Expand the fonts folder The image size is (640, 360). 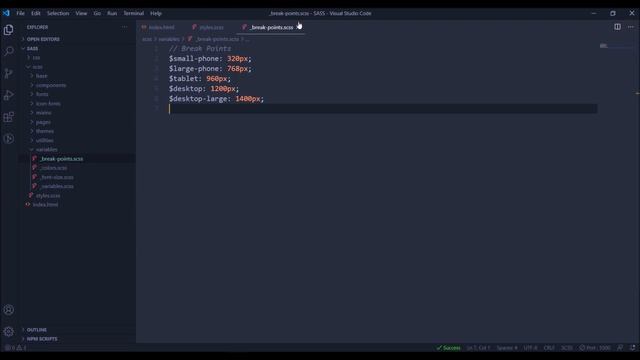pos(42,94)
